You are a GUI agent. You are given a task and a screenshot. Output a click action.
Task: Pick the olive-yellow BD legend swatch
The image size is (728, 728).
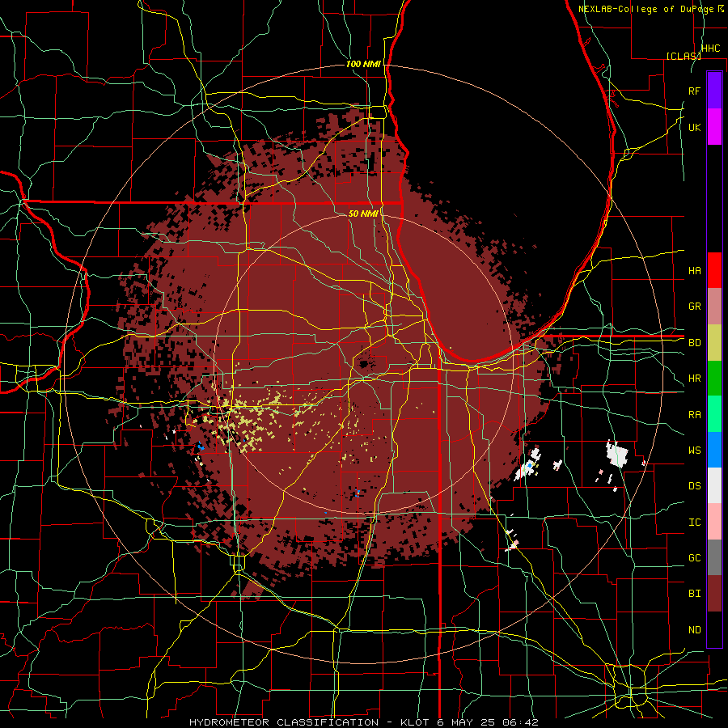(x=714, y=342)
